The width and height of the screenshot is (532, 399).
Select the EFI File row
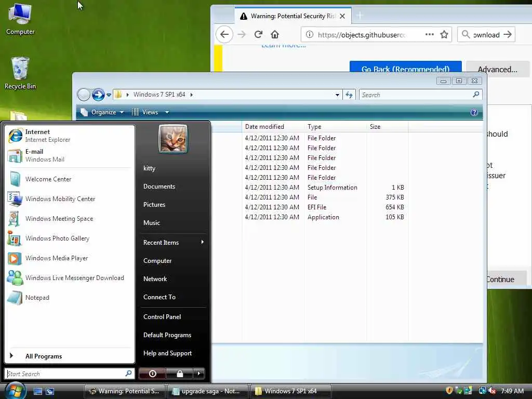click(324, 207)
